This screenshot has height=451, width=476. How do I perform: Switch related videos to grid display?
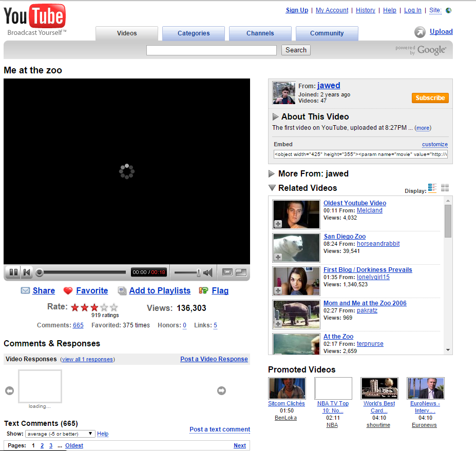pyautogui.click(x=445, y=188)
